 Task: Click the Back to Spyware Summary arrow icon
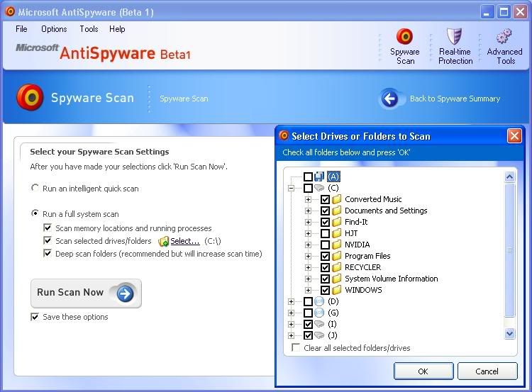[x=390, y=99]
